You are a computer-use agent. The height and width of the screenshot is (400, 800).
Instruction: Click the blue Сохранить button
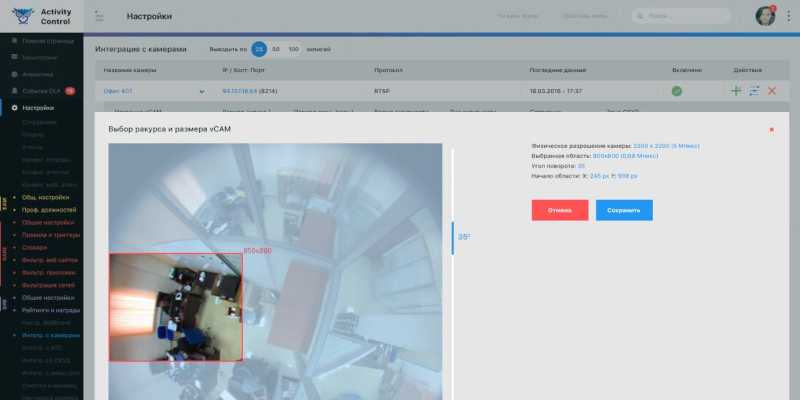point(624,210)
